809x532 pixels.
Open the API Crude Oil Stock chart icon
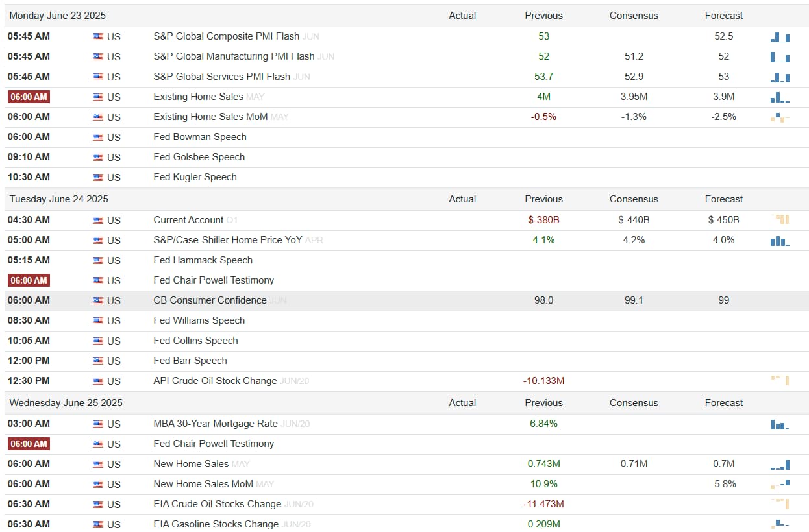780,381
